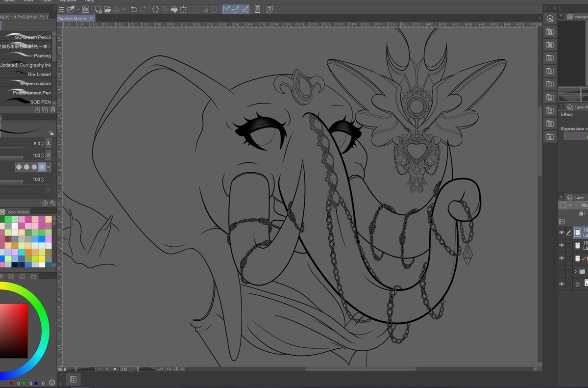Open sub tool detail wrench icon

click(x=52, y=203)
